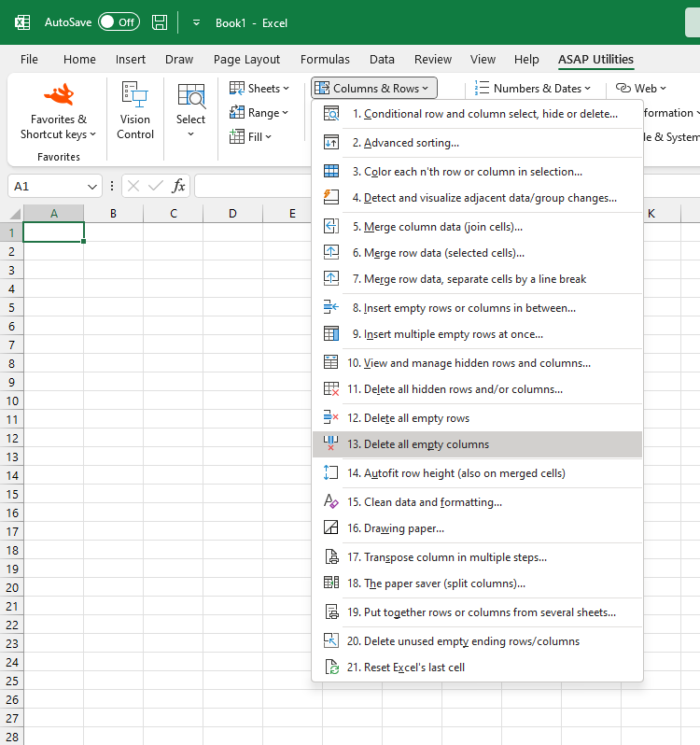
Task: Switch to the Data tab
Action: [x=382, y=60]
